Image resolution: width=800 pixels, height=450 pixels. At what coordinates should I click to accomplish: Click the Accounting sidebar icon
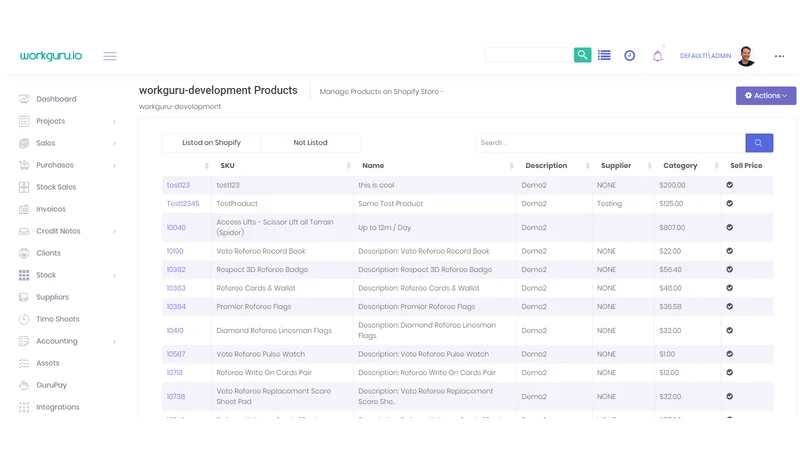tap(24, 341)
